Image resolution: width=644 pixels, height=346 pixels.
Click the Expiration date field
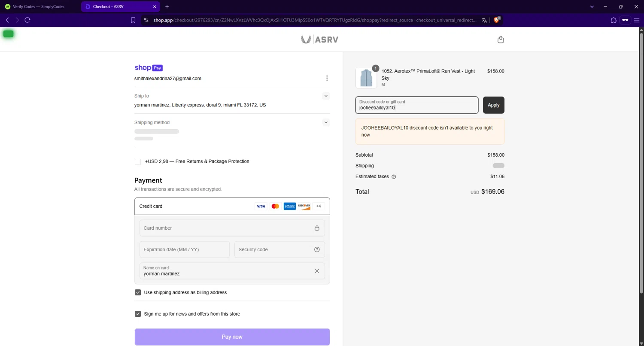pos(185,249)
